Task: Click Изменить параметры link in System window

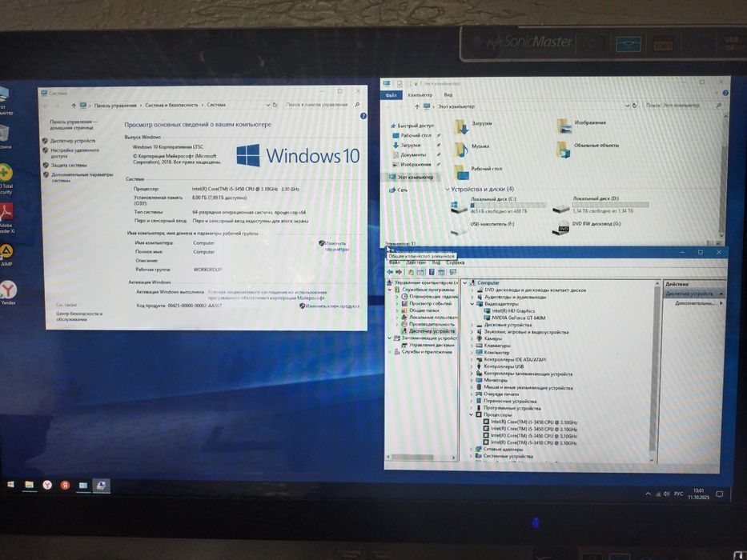Action: (335, 246)
